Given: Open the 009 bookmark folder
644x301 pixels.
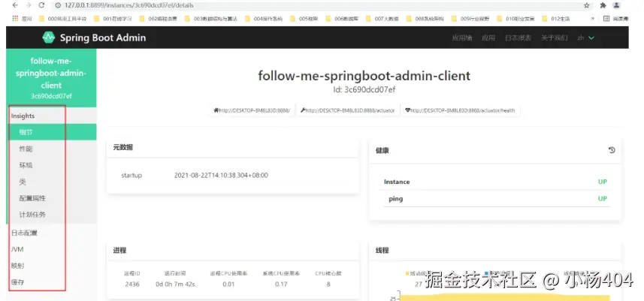Looking at the screenshot, I should (470, 19).
